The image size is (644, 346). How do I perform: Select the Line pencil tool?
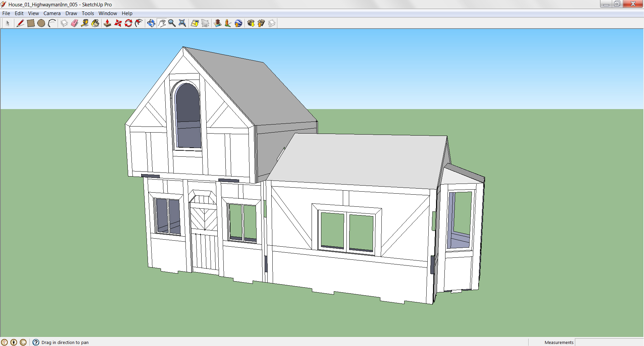pyautogui.click(x=20, y=23)
